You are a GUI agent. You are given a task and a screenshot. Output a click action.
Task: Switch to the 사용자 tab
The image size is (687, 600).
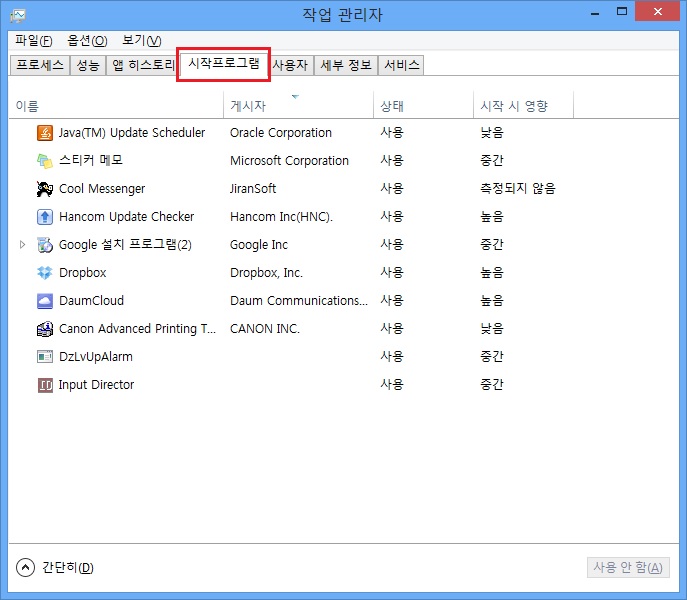click(x=290, y=65)
